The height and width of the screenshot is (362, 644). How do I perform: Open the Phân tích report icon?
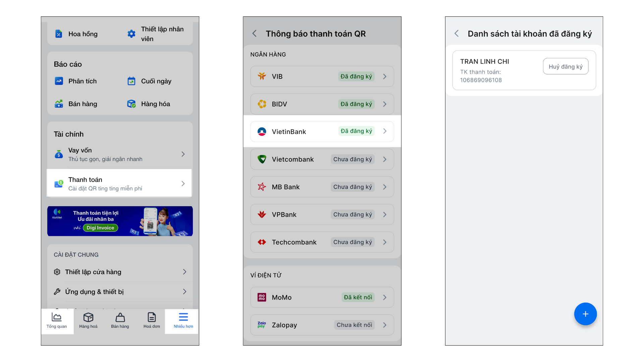[x=59, y=81]
